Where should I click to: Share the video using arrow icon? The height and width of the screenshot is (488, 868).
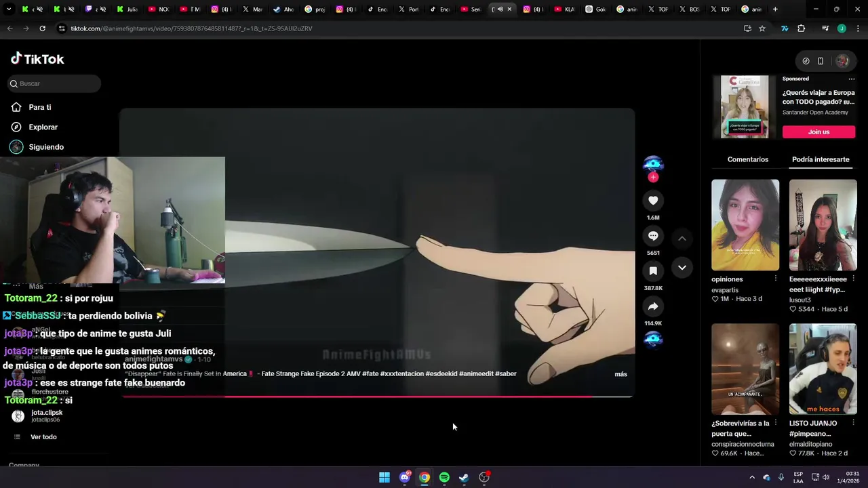click(653, 306)
